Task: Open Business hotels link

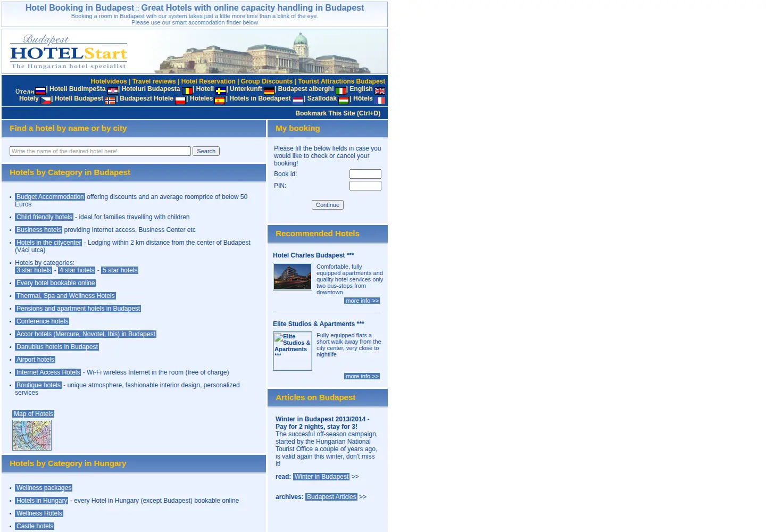Action: pyautogui.click(x=39, y=230)
